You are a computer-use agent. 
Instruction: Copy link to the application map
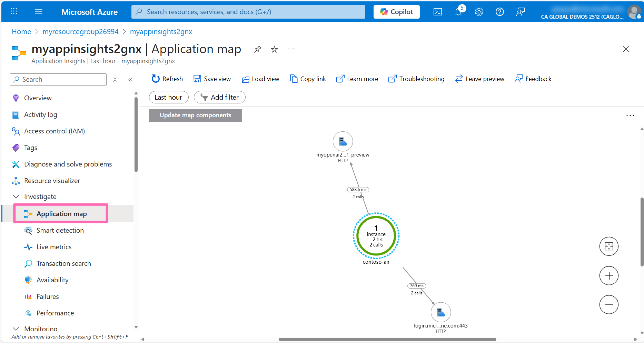[308, 79]
